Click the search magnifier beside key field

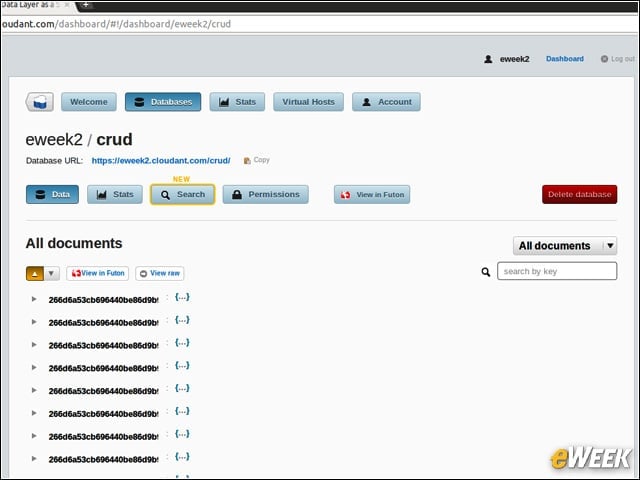point(485,272)
